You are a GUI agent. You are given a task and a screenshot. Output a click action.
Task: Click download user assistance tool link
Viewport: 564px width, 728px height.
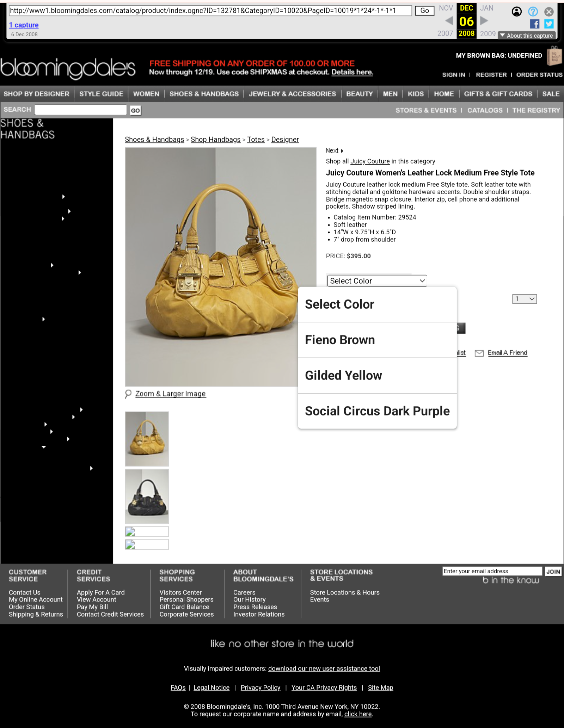pos(324,668)
